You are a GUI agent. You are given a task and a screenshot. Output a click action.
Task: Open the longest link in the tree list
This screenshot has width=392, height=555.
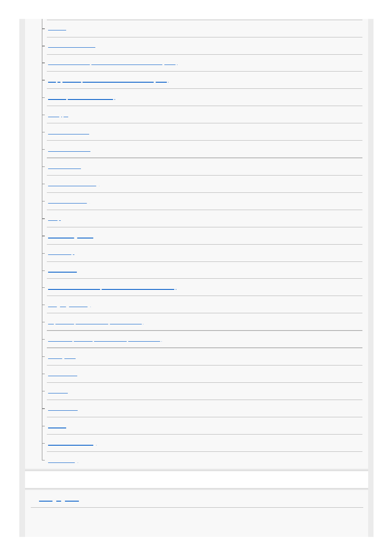click(112, 64)
